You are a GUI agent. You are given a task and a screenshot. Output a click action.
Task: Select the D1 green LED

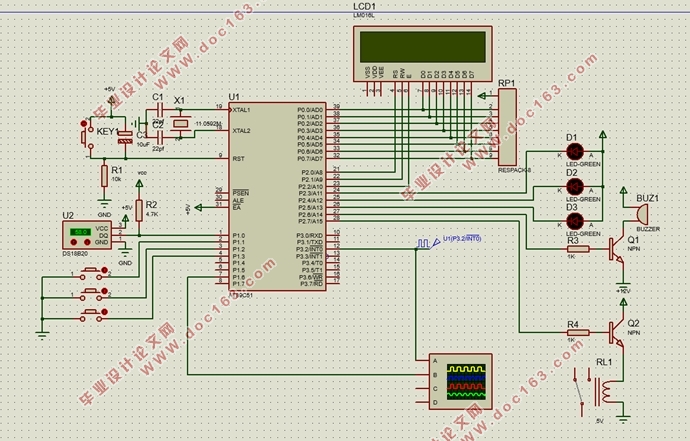click(575, 152)
